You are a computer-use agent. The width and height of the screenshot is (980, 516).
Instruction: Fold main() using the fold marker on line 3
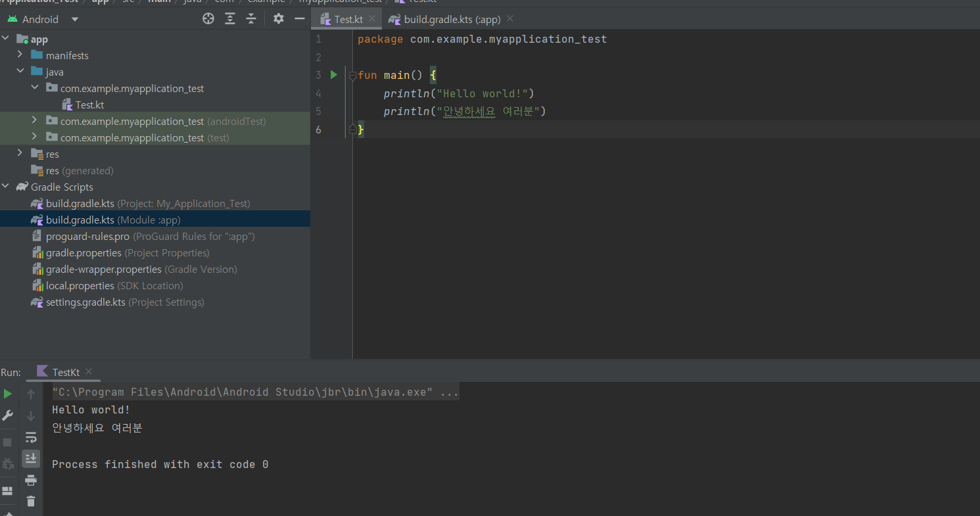tap(353, 76)
